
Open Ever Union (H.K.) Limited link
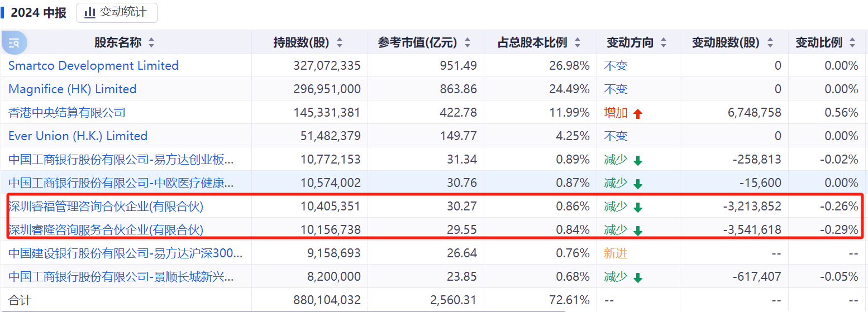pyautogui.click(x=78, y=136)
